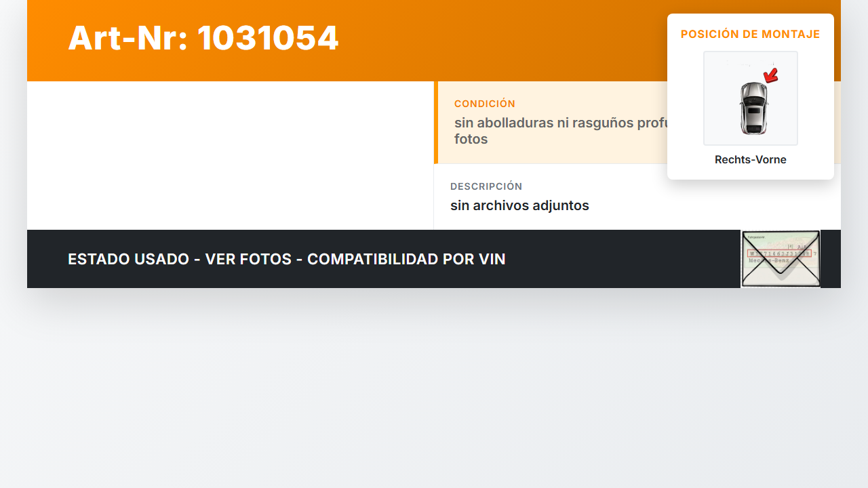The height and width of the screenshot is (488, 868).
Task: Click the red arrow marking front-right position
Action: [770, 75]
